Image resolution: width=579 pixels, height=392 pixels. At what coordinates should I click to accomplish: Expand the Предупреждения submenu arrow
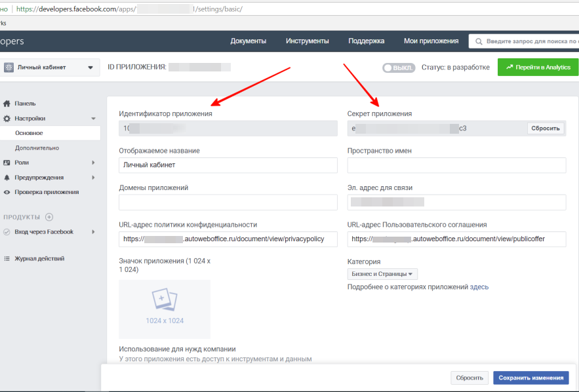[93, 178]
